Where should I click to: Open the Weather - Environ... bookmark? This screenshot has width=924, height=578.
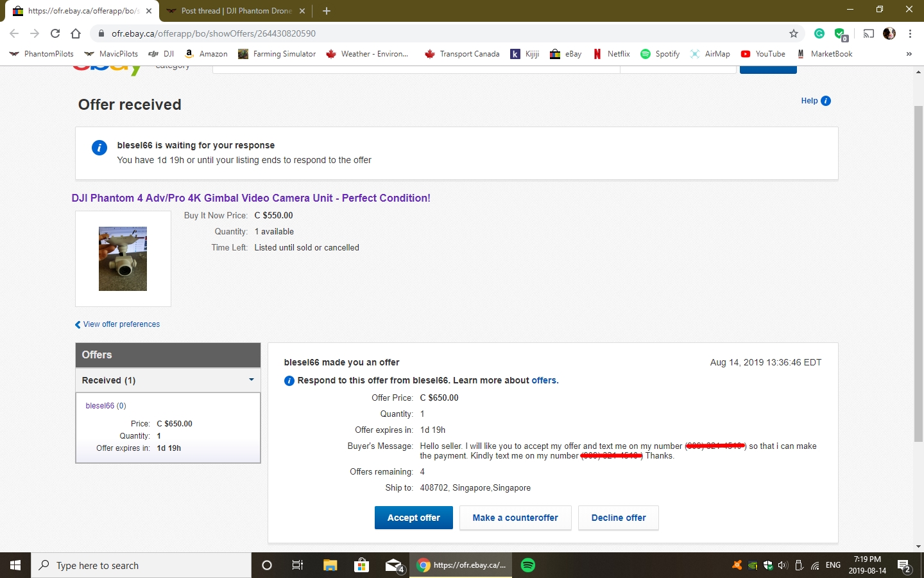coord(367,54)
